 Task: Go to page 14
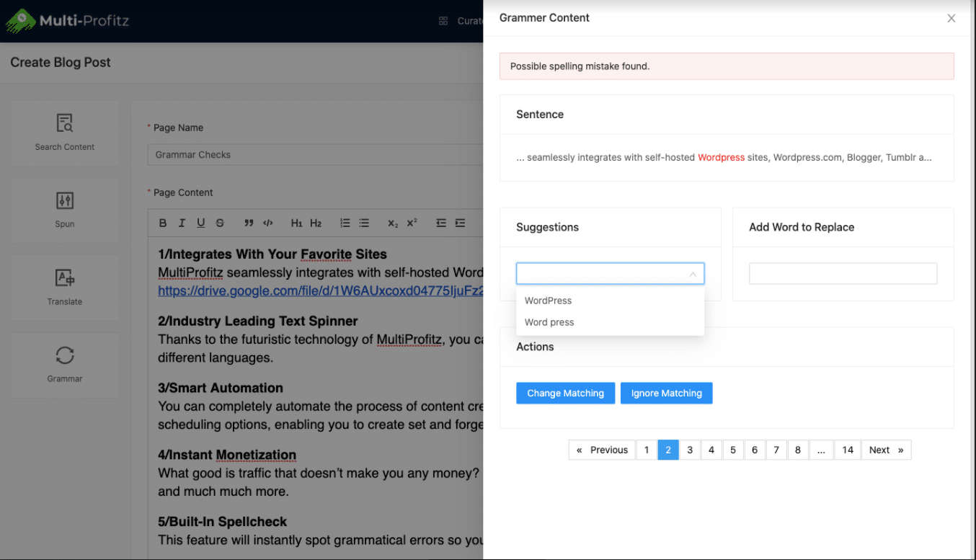pyautogui.click(x=848, y=450)
